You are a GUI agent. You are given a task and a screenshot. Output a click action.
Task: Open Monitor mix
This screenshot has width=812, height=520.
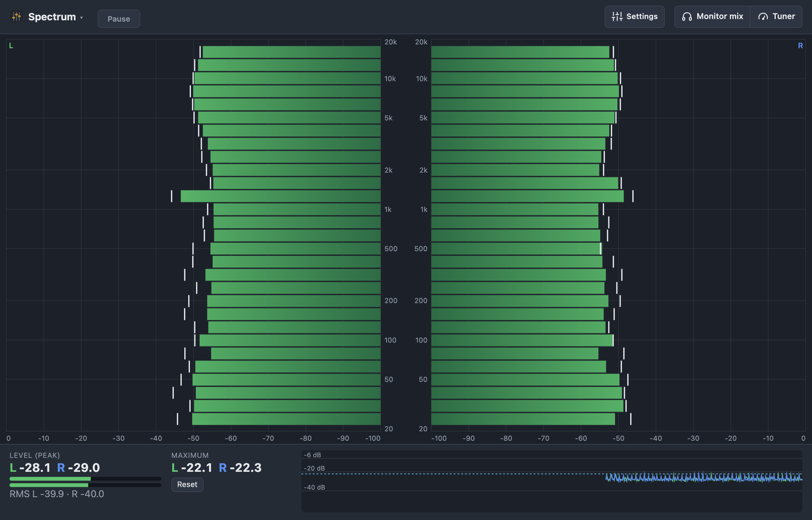713,17
